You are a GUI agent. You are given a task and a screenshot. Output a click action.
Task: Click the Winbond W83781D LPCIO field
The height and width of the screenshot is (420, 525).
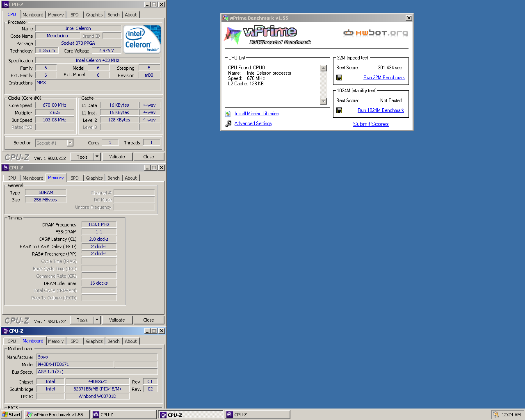point(98,396)
